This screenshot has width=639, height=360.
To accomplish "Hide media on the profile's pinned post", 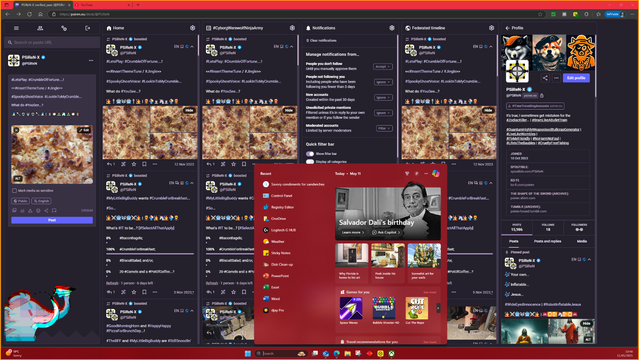I will click(586, 323).
